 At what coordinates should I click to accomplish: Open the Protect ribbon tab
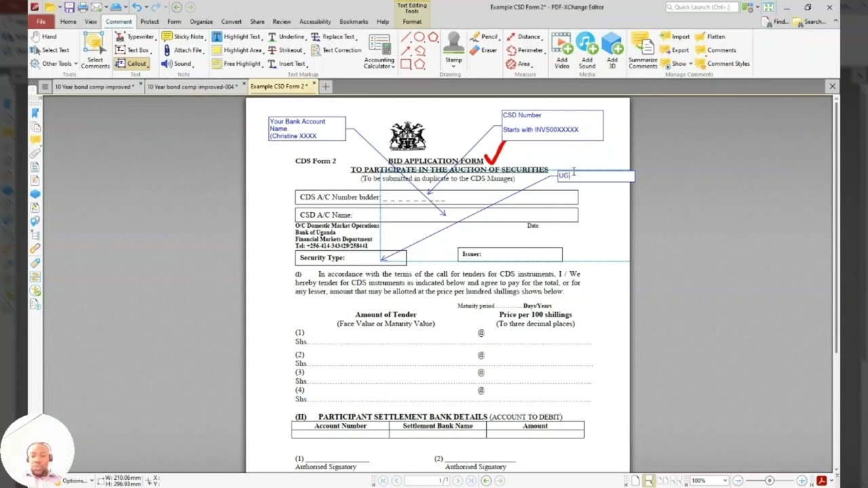pos(150,22)
